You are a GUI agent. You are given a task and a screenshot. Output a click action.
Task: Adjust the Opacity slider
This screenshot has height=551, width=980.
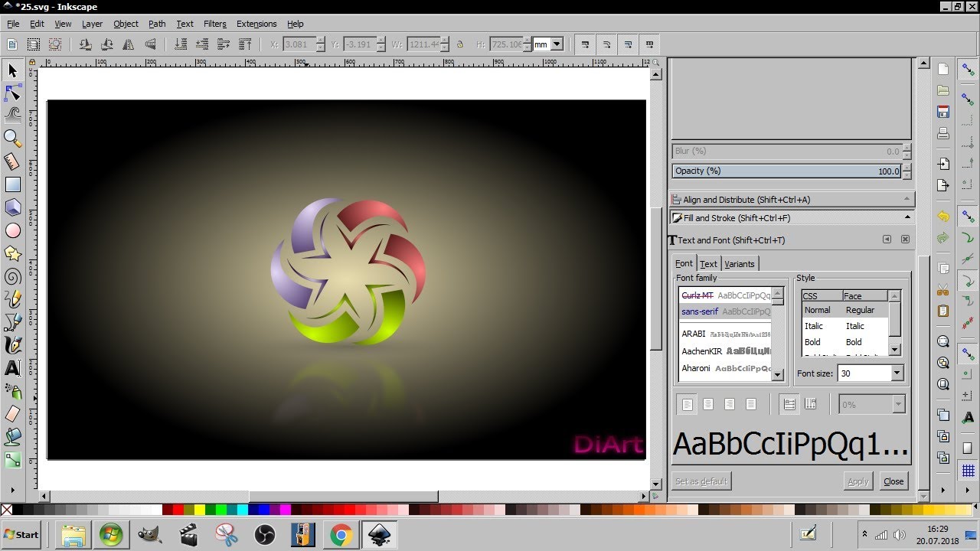point(786,171)
